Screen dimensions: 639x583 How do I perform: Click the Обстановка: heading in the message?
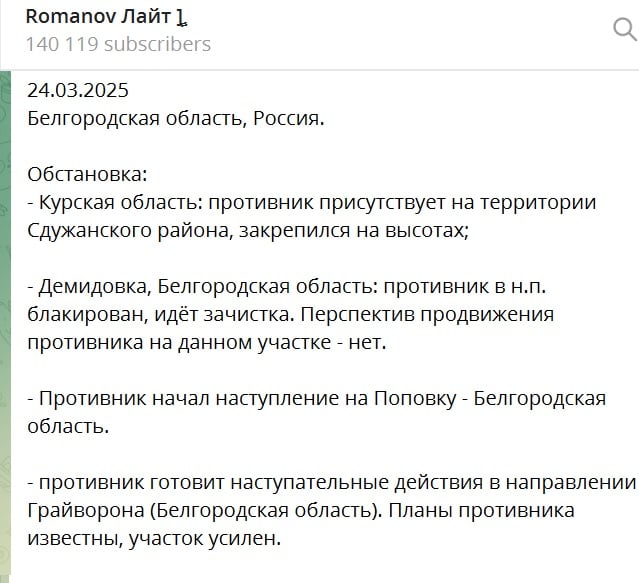[87, 174]
